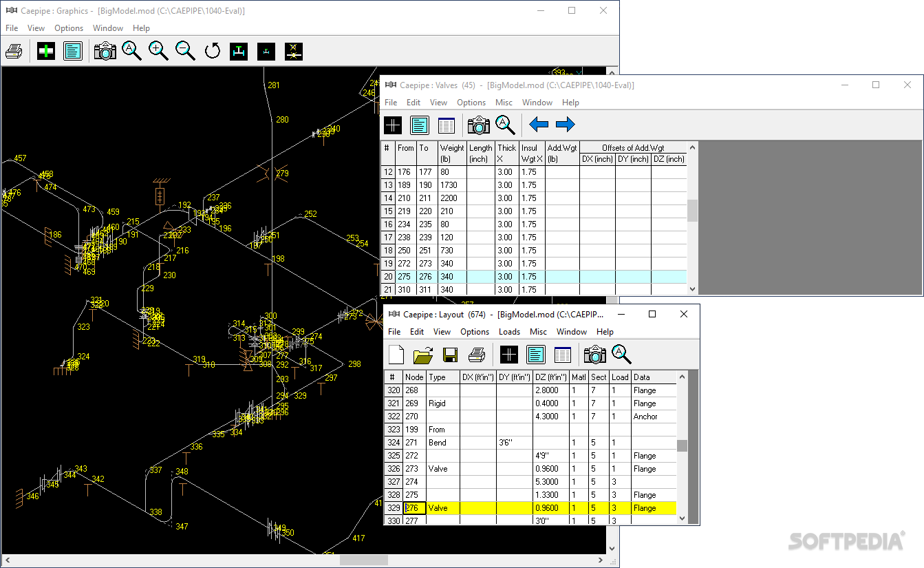Click the Data column header in Layout window
This screenshot has height=568, width=924.
pos(654,377)
